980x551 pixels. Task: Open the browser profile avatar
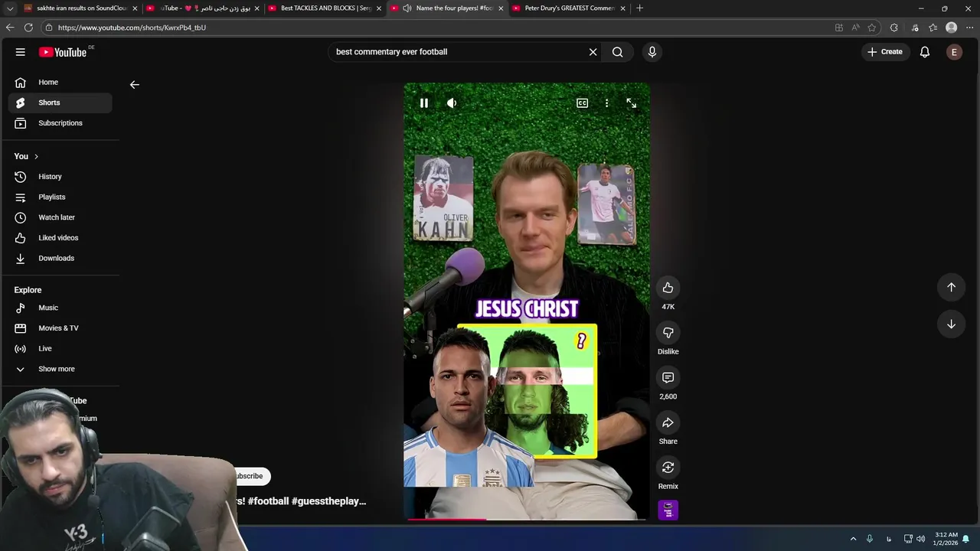click(x=952, y=28)
